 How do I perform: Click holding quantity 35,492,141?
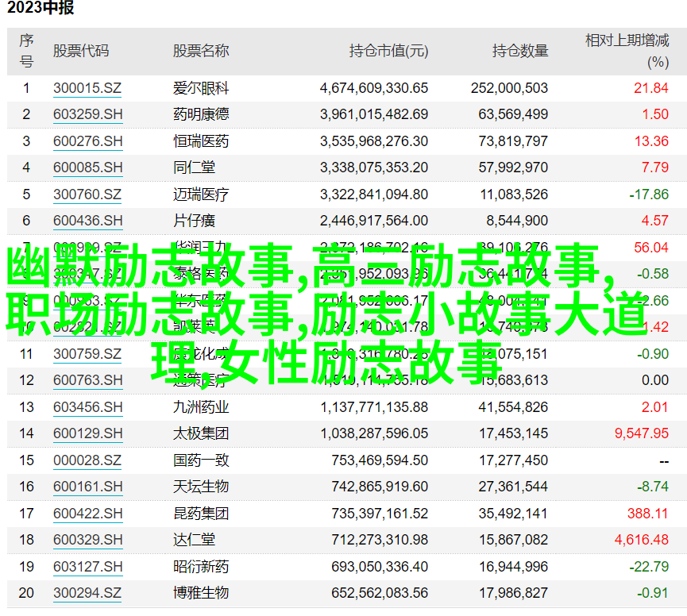click(x=513, y=513)
